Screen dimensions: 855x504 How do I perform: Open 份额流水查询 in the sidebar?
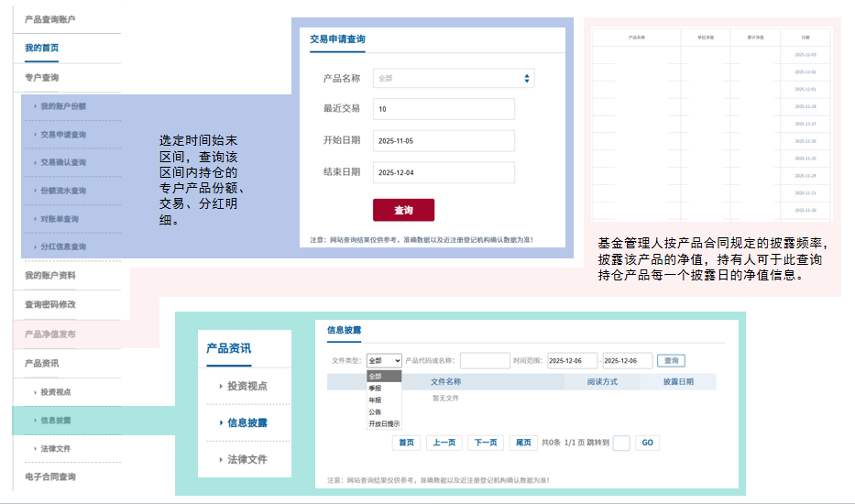pyautogui.click(x=63, y=191)
